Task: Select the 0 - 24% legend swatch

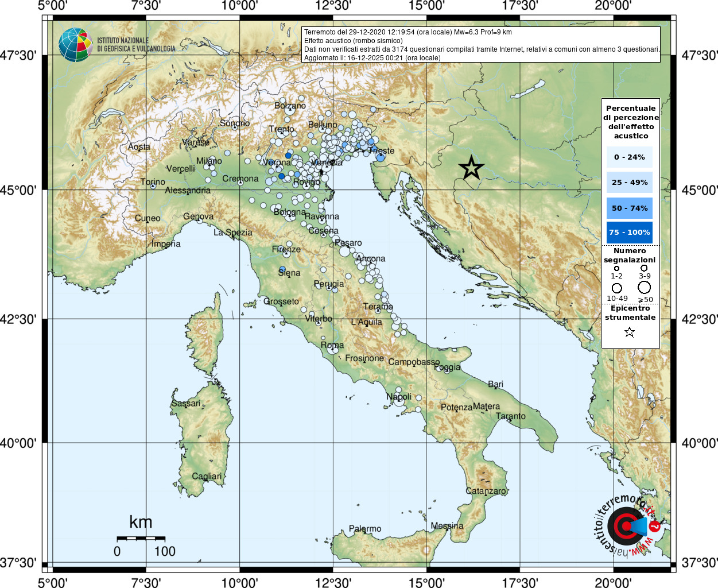Action: click(630, 157)
